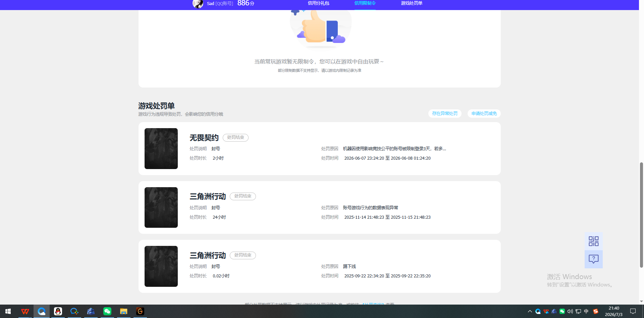Click the page vertical scrollbar thumb
The height and width of the screenshot is (318, 644).
(641, 215)
